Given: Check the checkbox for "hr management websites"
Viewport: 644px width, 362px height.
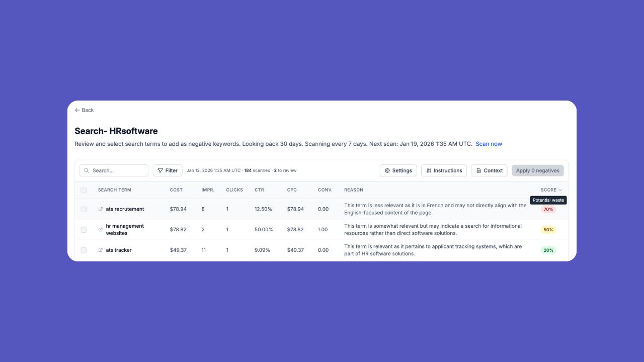Looking at the screenshot, I should [84, 229].
